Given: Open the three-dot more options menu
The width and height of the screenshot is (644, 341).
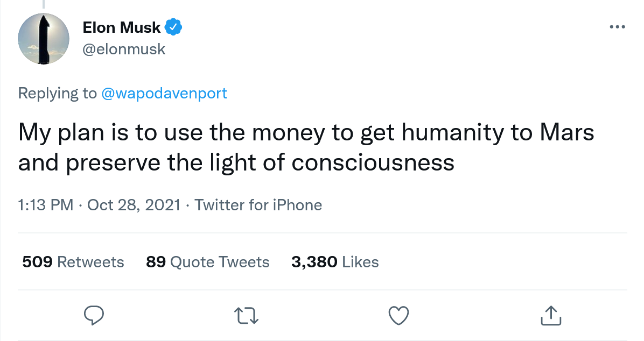Looking at the screenshot, I should 617,27.
